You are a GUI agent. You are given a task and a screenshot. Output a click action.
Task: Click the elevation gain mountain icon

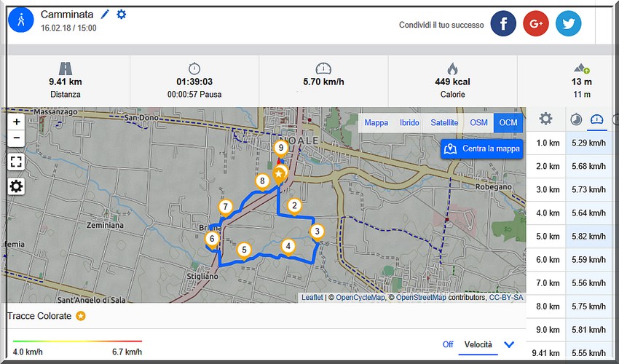tap(582, 68)
